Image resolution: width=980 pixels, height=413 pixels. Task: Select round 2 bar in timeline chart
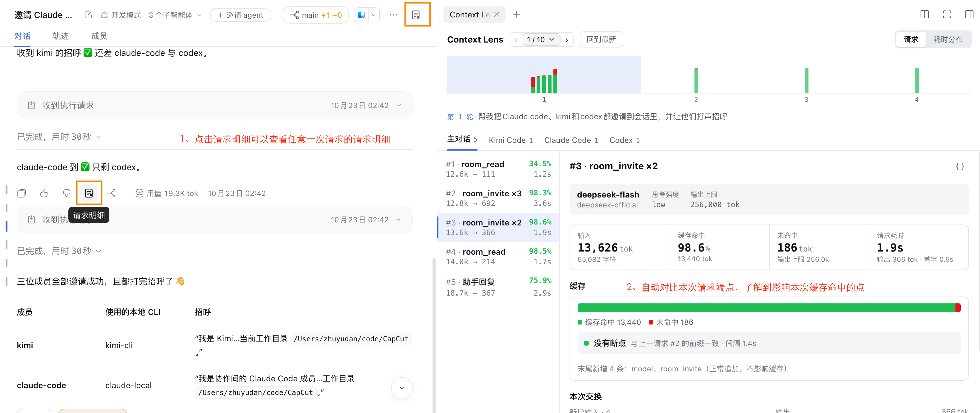click(x=696, y=80)
